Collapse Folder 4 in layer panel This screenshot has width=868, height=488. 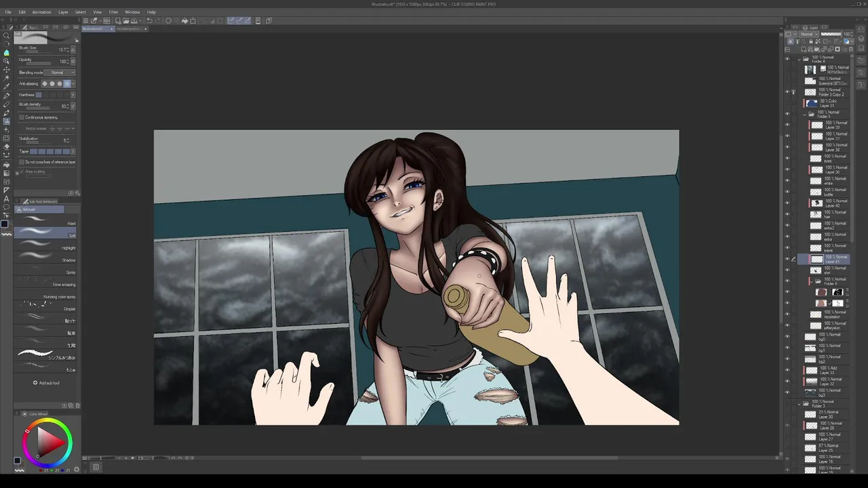click(799, 60)
